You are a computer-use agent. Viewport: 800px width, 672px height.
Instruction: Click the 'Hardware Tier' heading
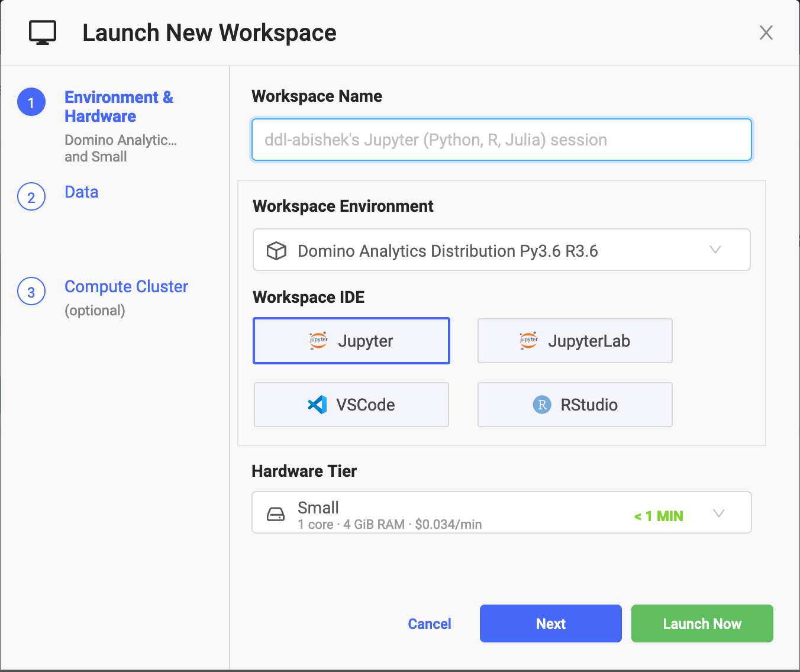click(x=304, y=471)
